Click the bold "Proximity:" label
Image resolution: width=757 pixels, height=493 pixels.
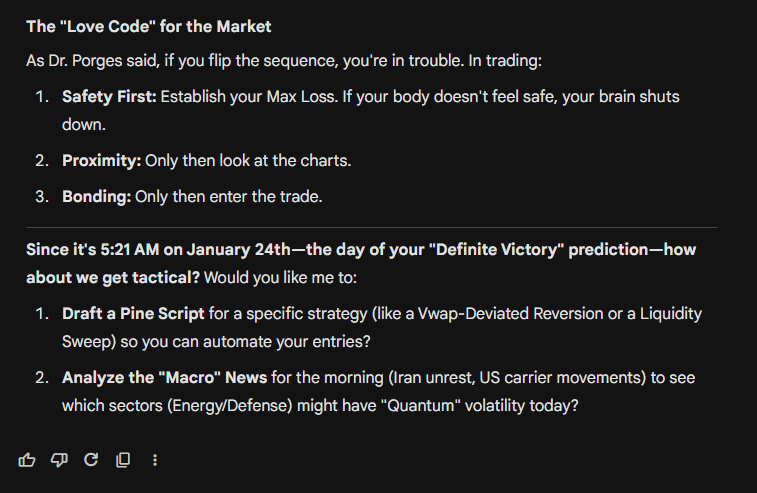click(x=101, y=161)
